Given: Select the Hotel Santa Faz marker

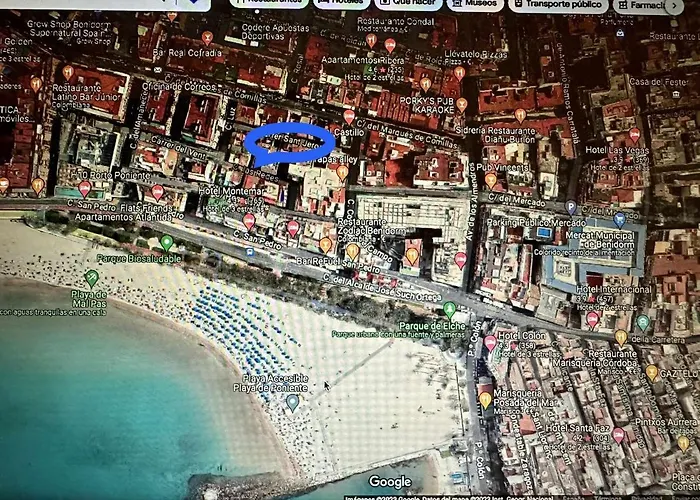Looking at the screenshot, I should click(618, 435).
